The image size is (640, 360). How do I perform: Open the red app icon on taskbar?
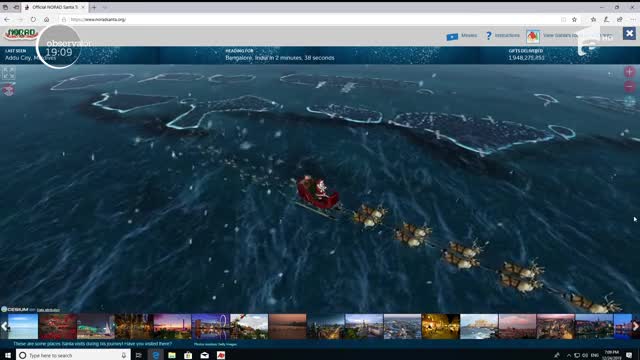(221, 355)
